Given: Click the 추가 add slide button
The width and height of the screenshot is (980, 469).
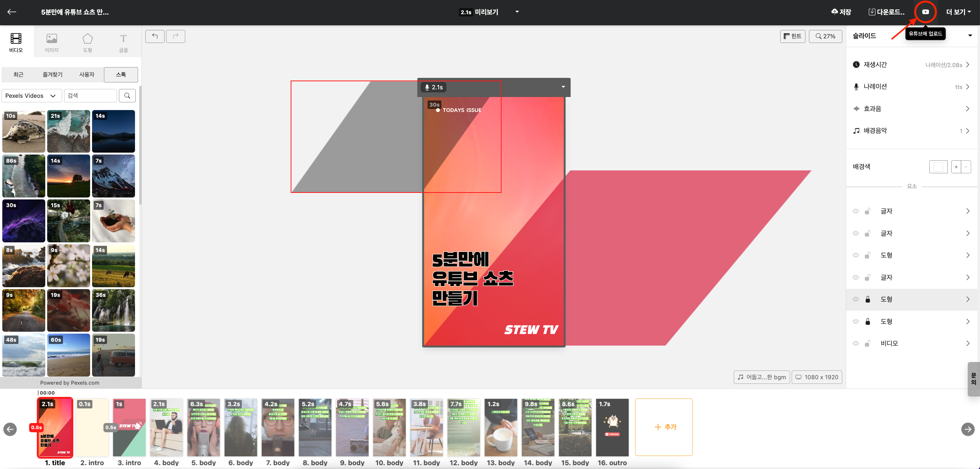Looking at the screenshot, I should (664, 427).
